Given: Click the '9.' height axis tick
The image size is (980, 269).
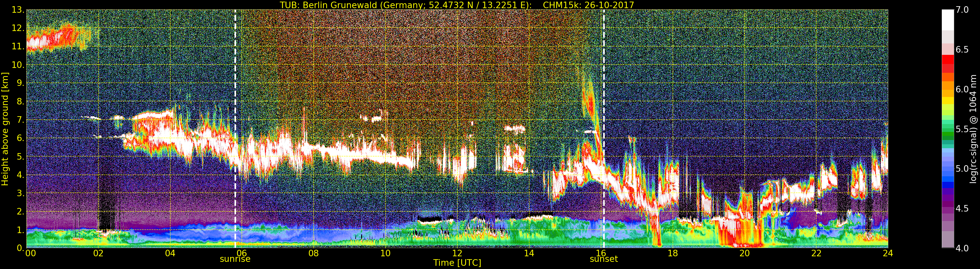Looking at the screenshot, I should tap(20, 83).
